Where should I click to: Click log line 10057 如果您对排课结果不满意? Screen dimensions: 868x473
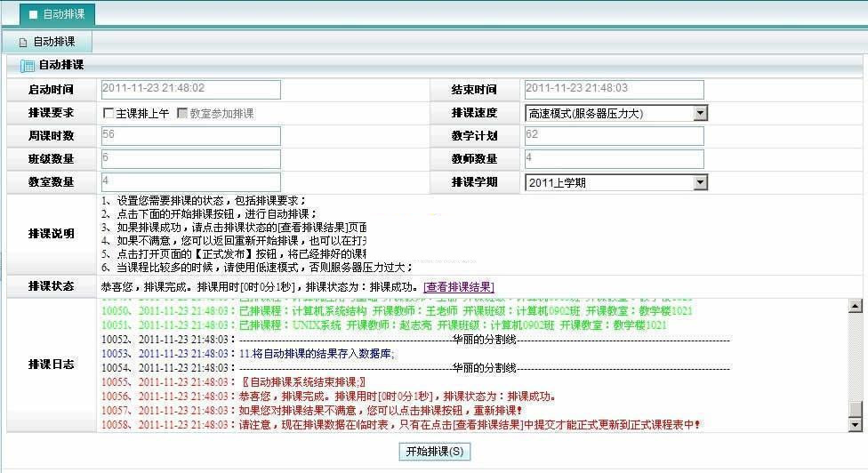(x=311, y=411)
